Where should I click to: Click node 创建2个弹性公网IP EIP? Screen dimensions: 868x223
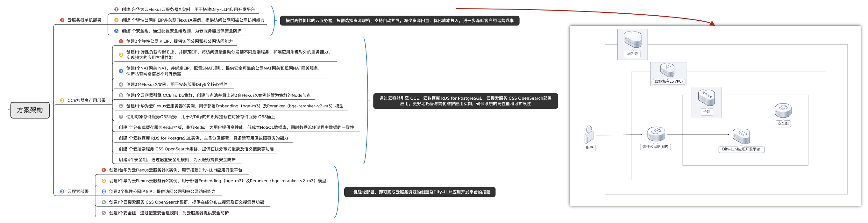tap(162, 192)
